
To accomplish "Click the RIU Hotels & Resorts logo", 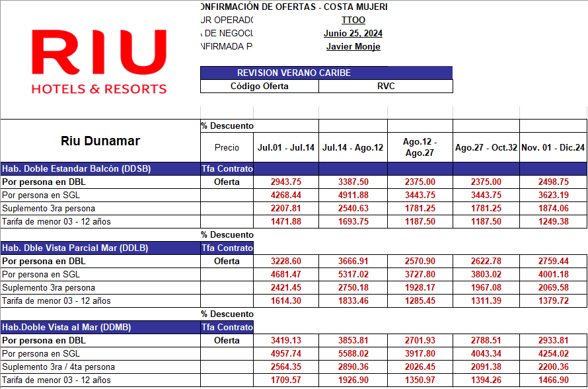I will [99, 62].
